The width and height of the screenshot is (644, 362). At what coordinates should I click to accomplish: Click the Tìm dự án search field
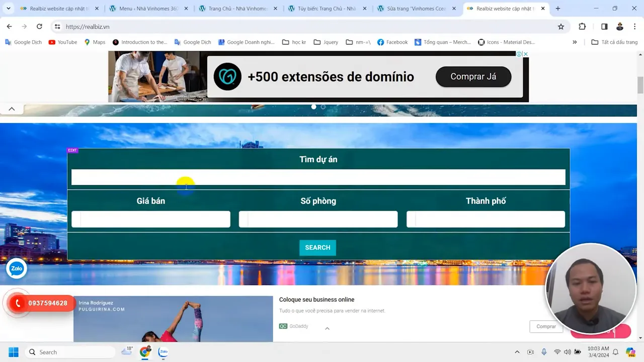(318, 177)
